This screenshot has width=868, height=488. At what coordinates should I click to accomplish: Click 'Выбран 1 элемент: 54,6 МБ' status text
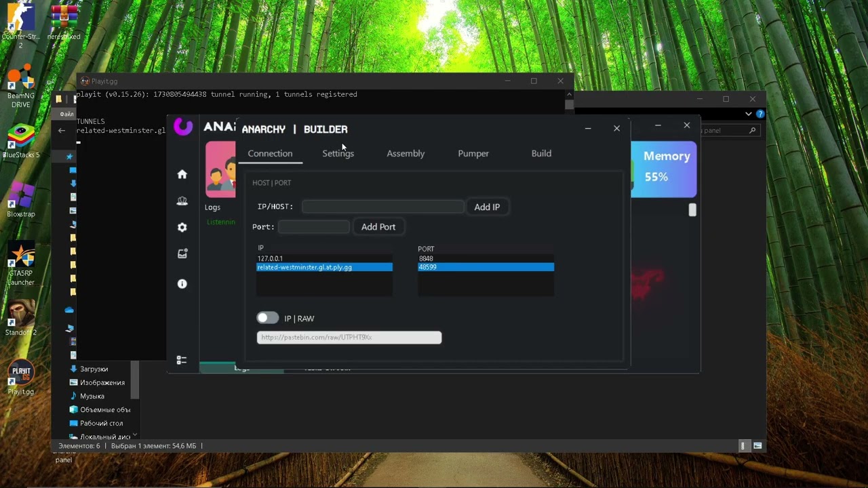153,446
